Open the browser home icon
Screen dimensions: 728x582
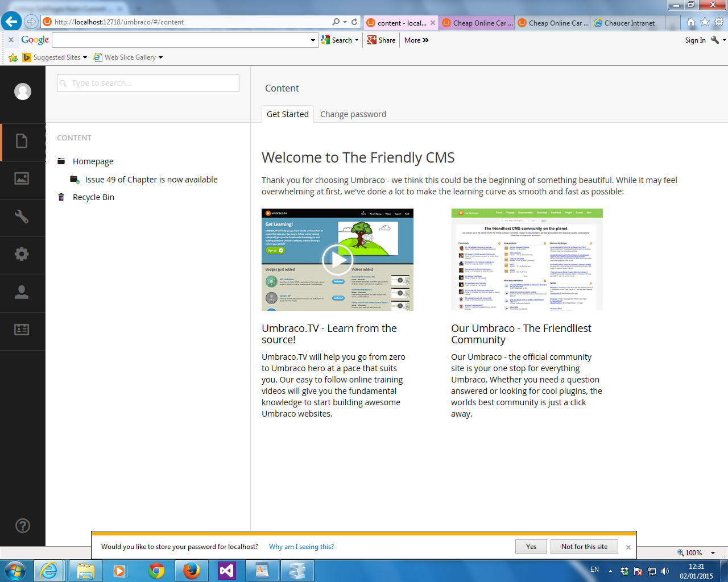tap(691, 22)
